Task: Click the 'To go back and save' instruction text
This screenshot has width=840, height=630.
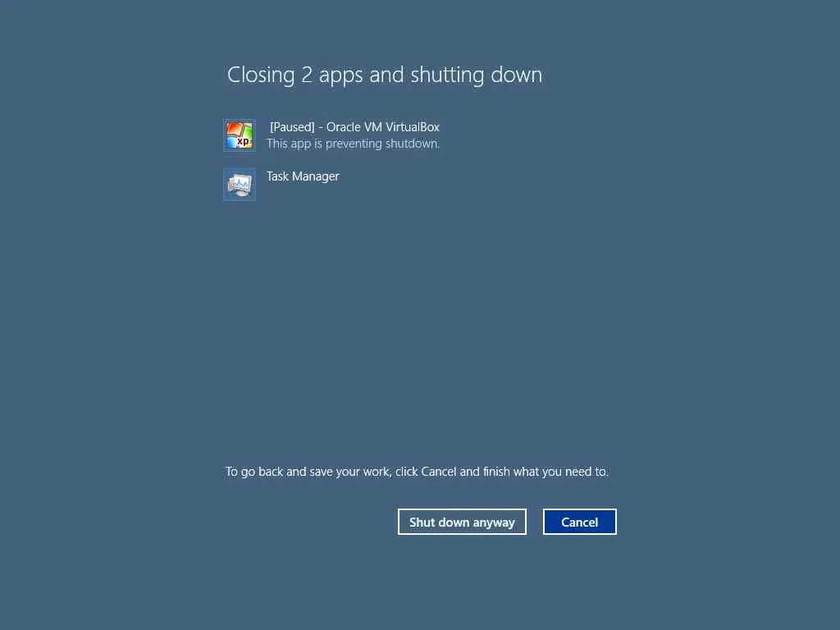Action: 417,472
